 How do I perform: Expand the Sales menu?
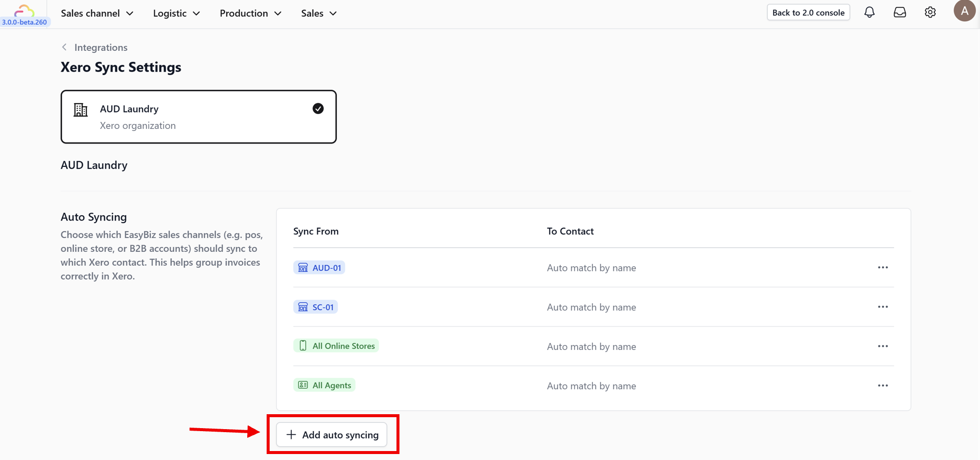pos(319,13)
